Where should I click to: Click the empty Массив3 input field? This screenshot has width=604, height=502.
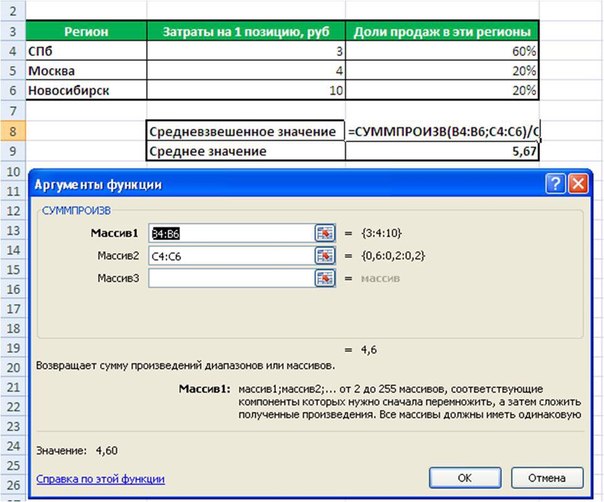coord(230,278)
